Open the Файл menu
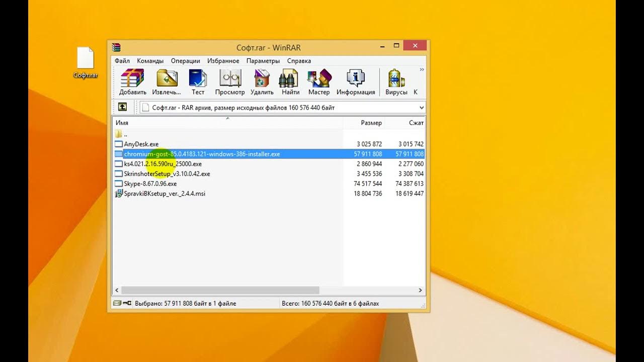This screenshot has width=644, height=362. tap(122, 61)
